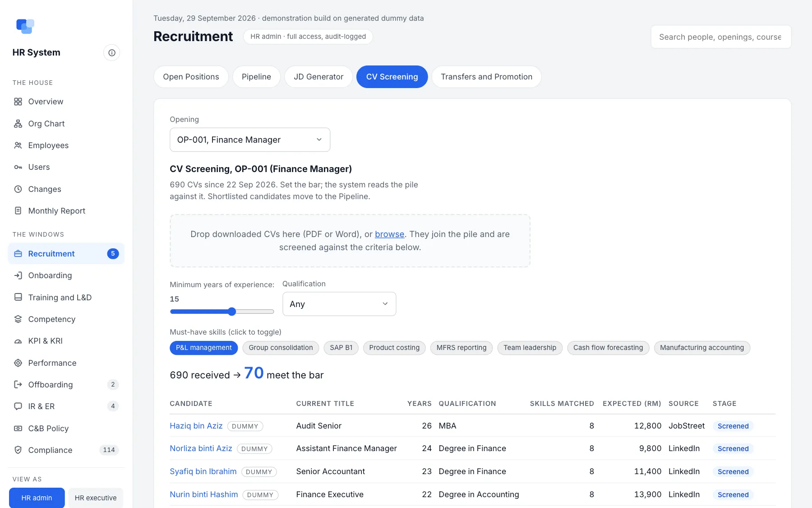Click the Users key icon
This screenshot has height=508, width=812.
point(18,167)
